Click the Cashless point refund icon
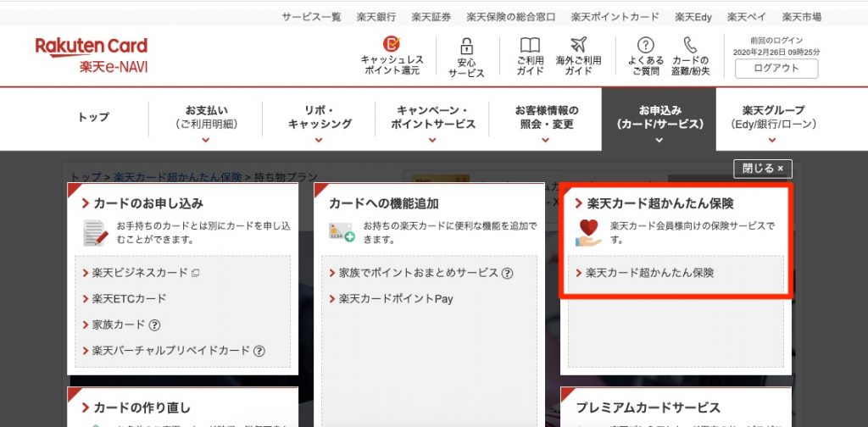 (392, 44)
